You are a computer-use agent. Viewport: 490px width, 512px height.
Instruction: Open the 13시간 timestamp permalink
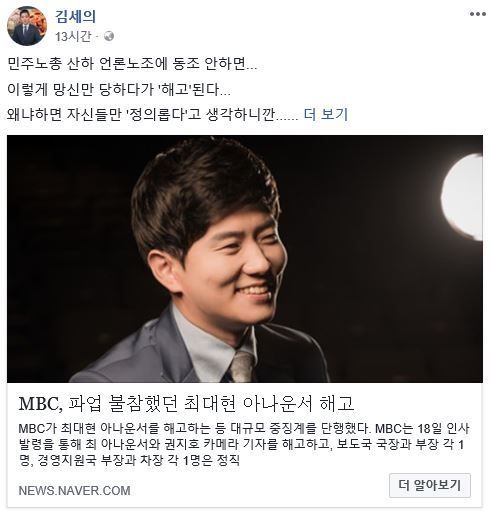73,36
